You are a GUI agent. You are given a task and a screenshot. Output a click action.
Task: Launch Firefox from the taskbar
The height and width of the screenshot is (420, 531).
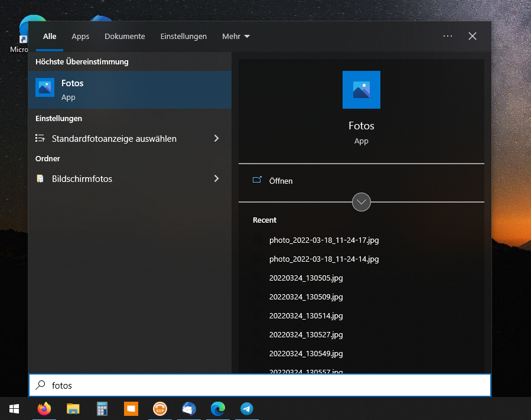coord(44,409)
